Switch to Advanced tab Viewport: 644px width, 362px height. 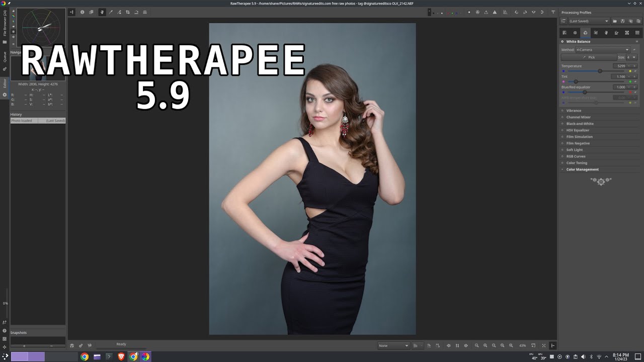coord(596,33)
